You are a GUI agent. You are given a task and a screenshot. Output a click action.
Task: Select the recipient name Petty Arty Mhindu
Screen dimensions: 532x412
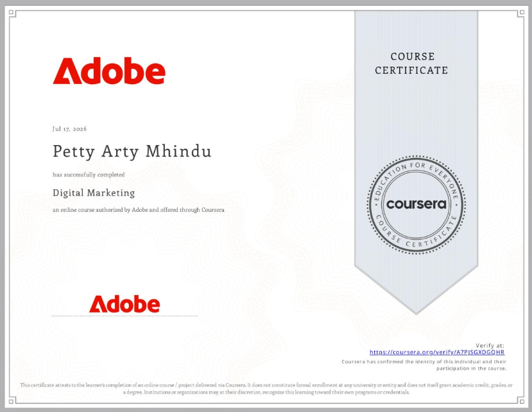pos(132,151)
